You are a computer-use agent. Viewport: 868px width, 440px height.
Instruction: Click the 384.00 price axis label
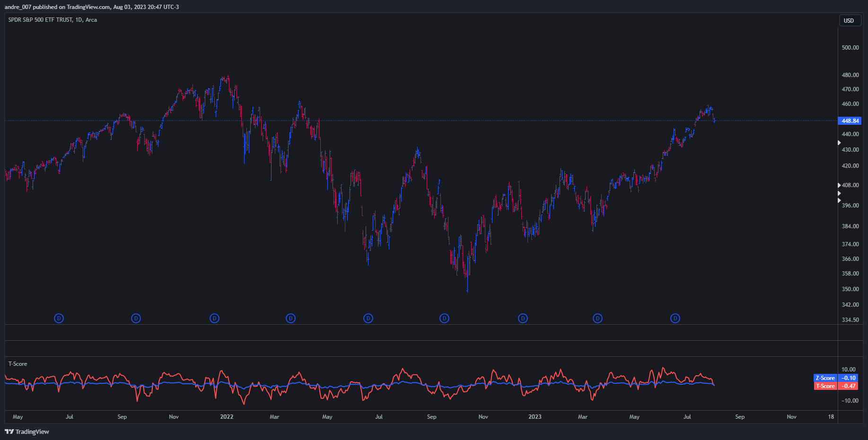(x=850, y=226)
